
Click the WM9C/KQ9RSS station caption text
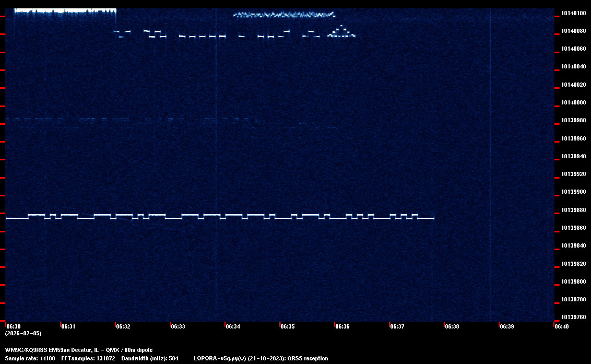tap(79, 350)
